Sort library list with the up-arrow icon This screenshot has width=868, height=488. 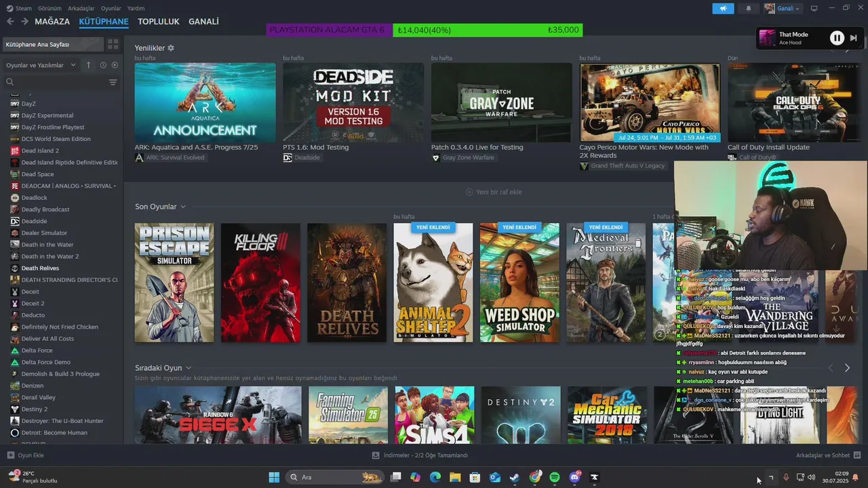tap(88, 65)
